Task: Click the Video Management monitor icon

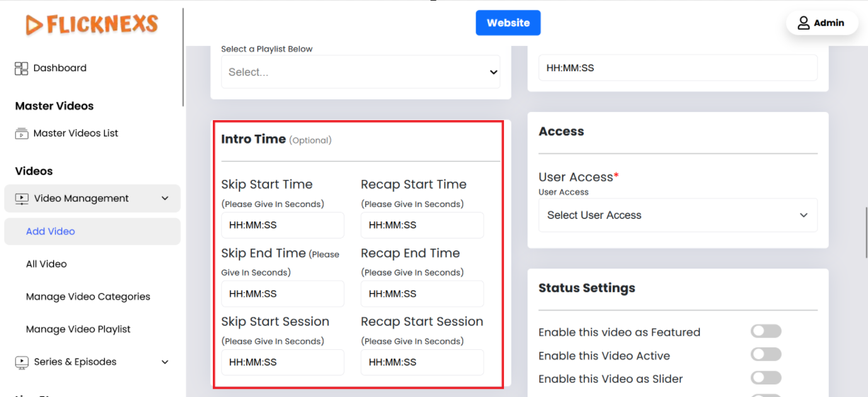Action: pyautogui.click(x=22, y=199)
